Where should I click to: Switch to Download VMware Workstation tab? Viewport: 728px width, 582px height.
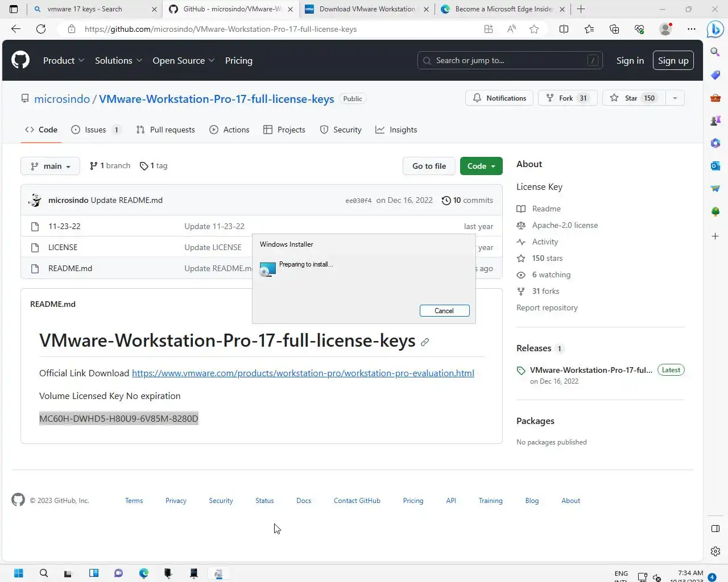[x=367, y=9]
